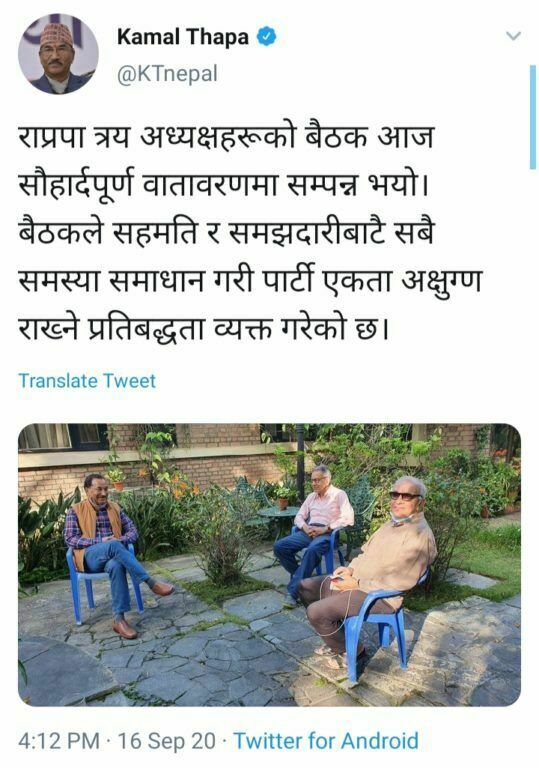Screen dimensions: 539x768
Task: Click the blue verified badge
Action: tap(267, 37)
